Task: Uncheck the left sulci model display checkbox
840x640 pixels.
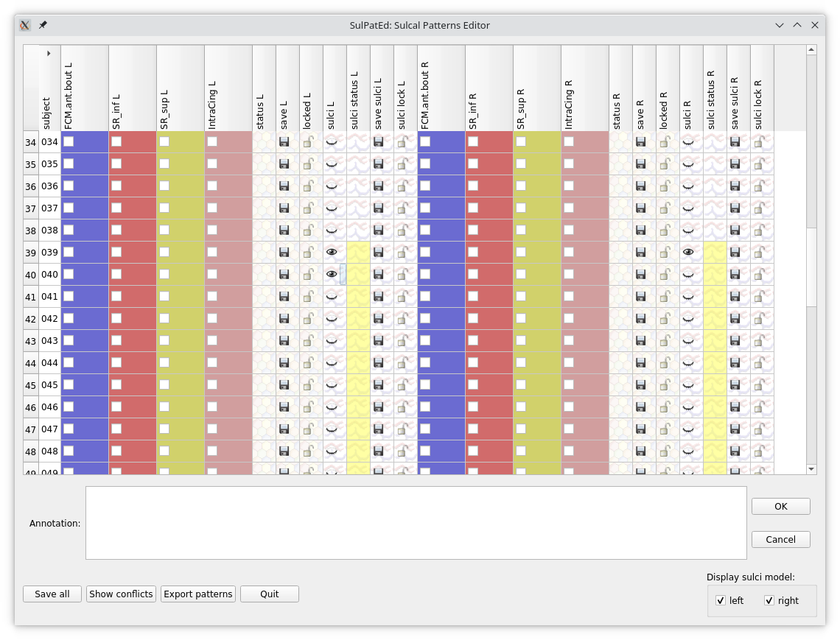Action: coord(721,601)
